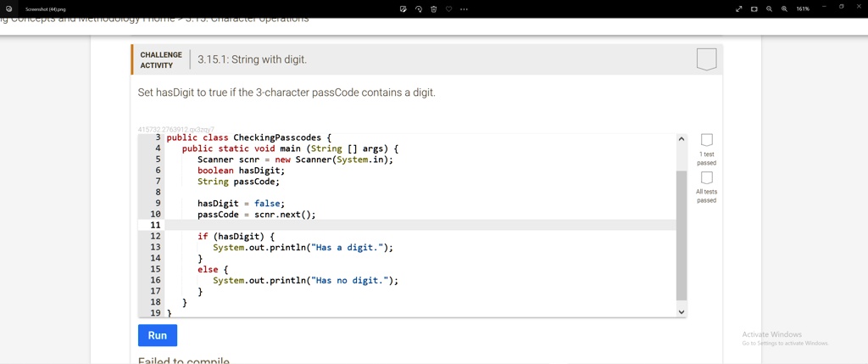Place cursor on empty line 11
This screenshot has height=364, width=868.
click(x=420, y=225)
